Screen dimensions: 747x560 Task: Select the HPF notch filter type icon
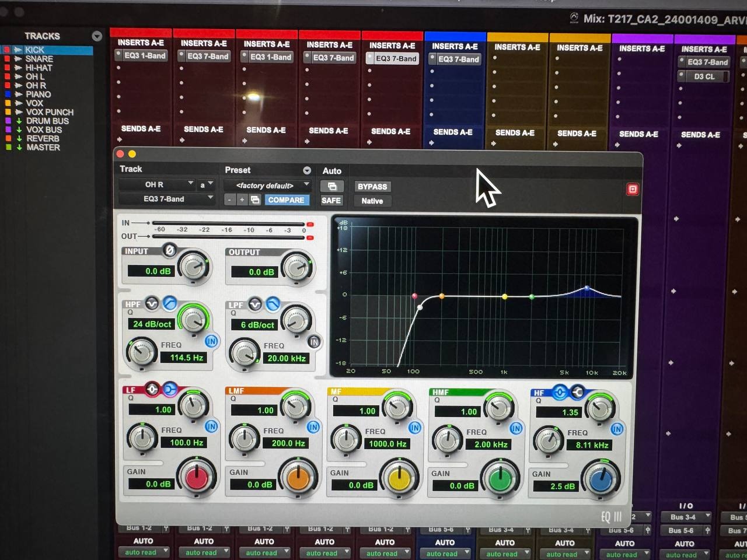pyautogui.click(x=152, y=303)
